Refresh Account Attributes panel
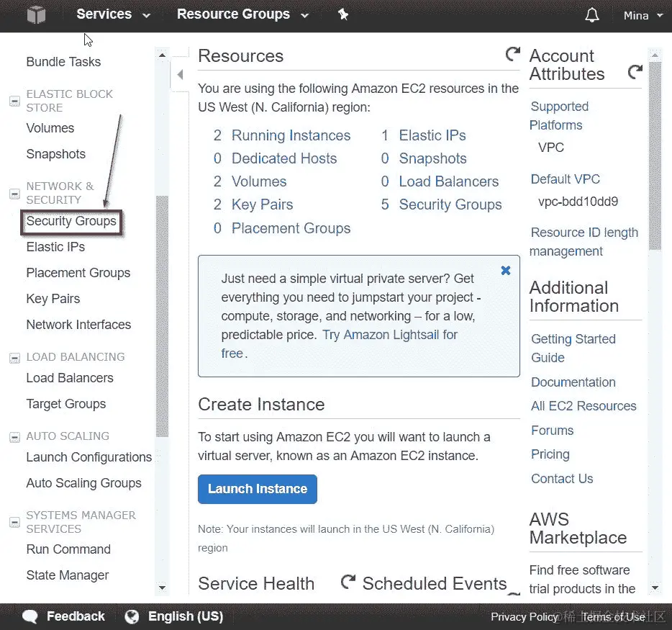This screenshot has height=630, width=672. [635, 71]
